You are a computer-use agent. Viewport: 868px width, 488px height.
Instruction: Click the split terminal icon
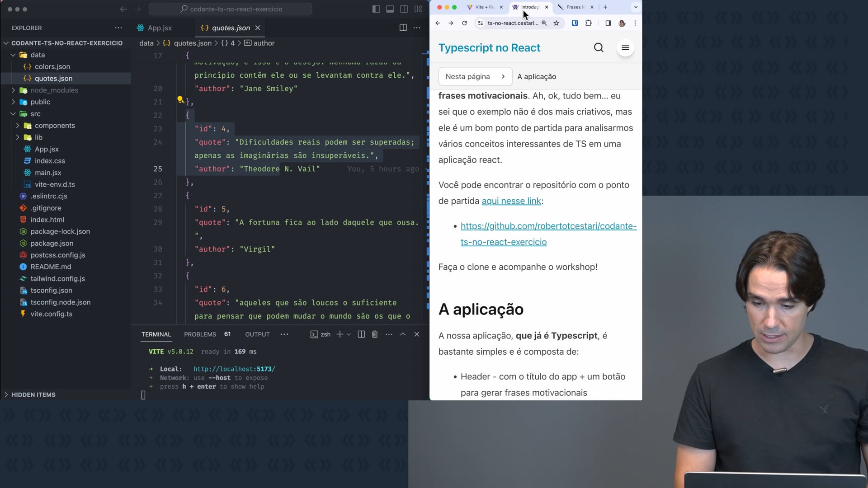[x=361, y=334]
